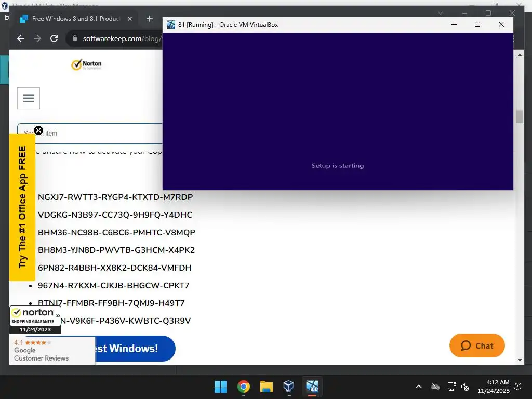Switch to the 8.1 VM taskbar icon

pos(312,387)
